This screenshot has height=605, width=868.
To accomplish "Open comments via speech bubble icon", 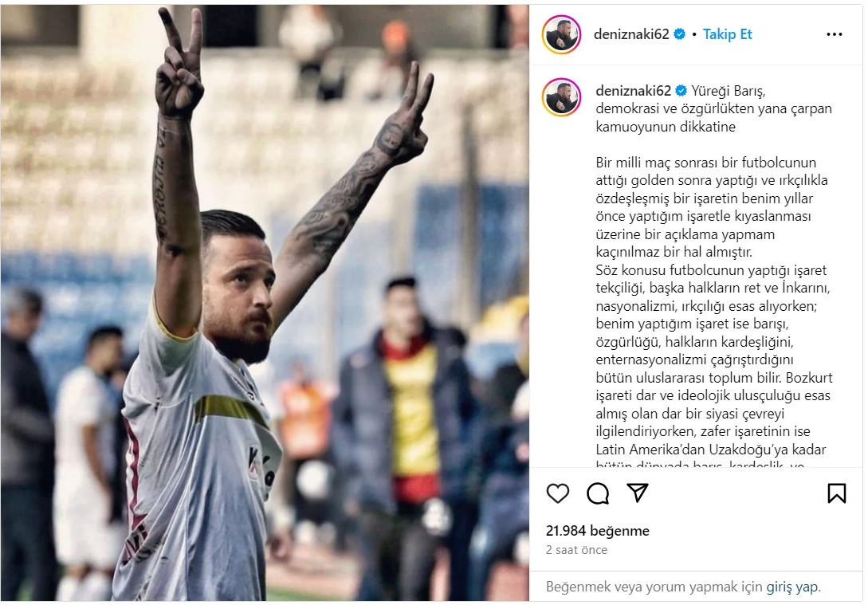I will [598, 493].
